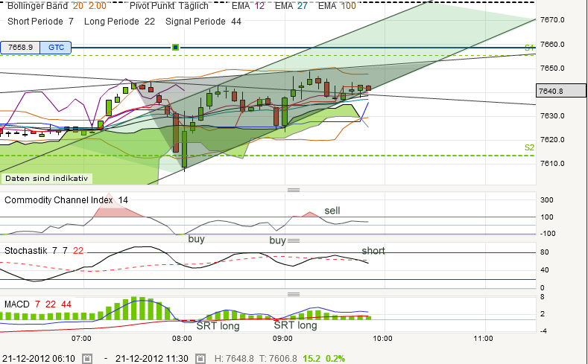Select the EMA 27 period value
The image size is (588, 364).
click(303, 6)
